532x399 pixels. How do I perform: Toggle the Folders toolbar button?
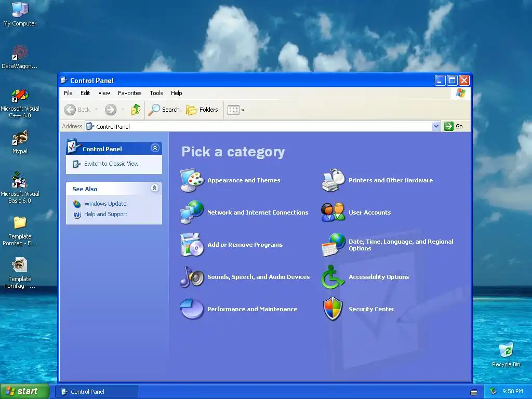coord(202,110)
